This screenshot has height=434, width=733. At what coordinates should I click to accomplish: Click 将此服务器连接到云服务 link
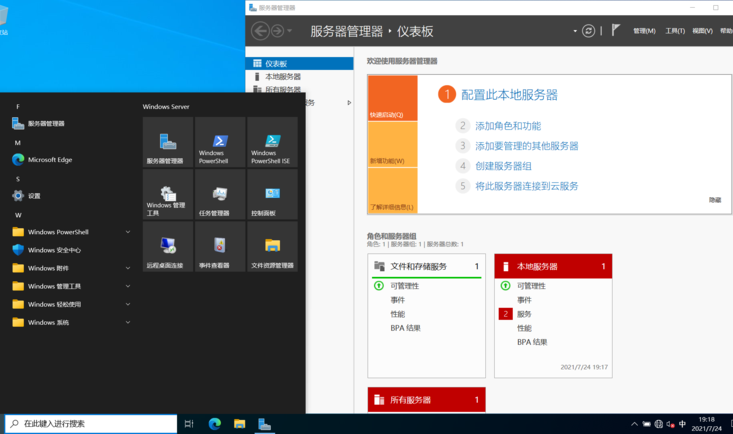coord(526,186)
